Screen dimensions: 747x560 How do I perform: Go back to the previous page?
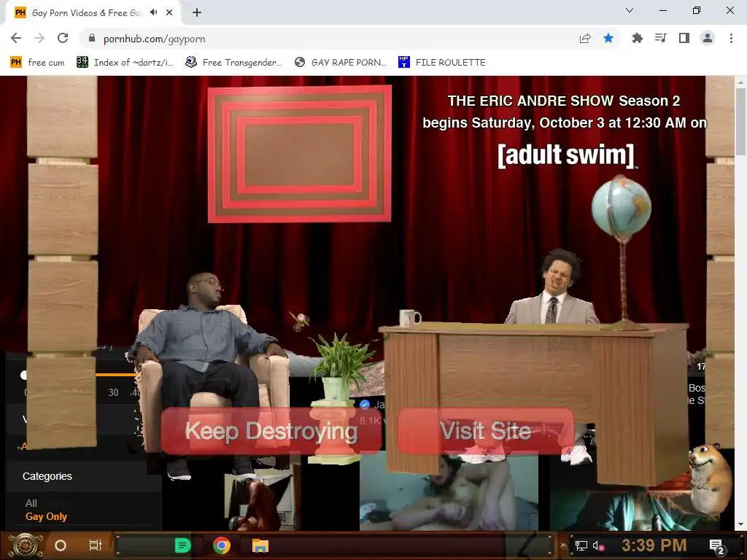tap(16, 38)
